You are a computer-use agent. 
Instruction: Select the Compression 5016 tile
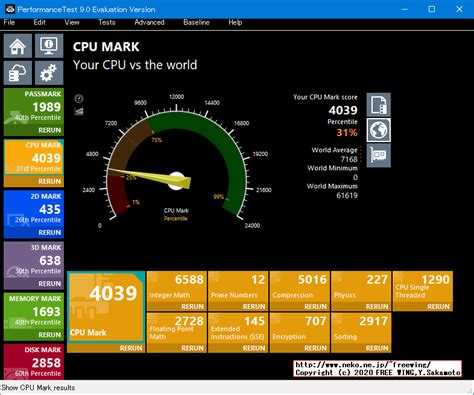299,287
